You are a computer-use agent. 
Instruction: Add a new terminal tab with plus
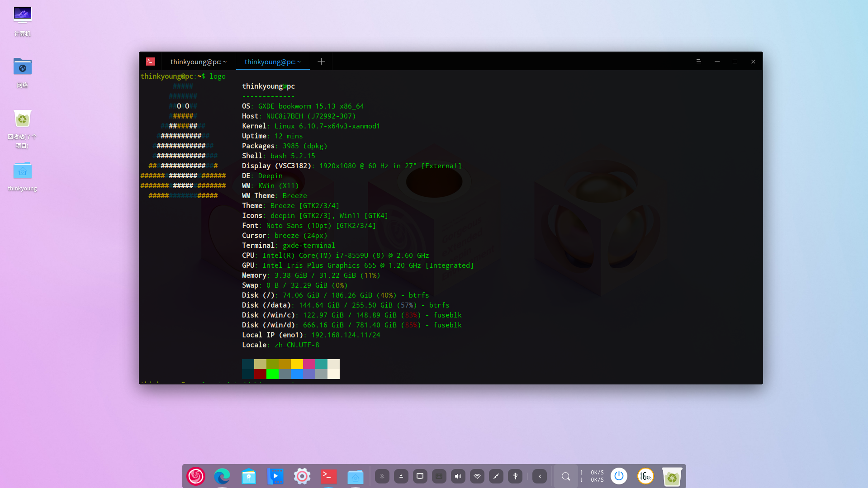click(321, 62)
